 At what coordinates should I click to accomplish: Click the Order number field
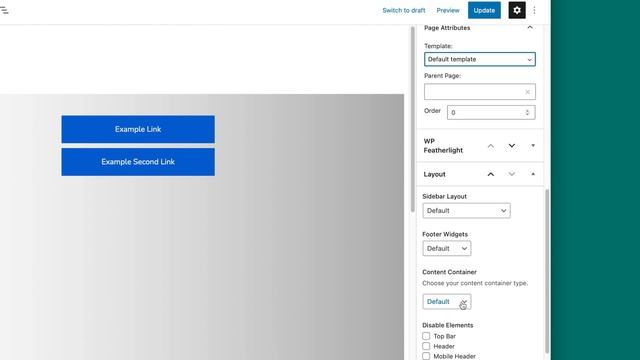[x=491, y=112]
